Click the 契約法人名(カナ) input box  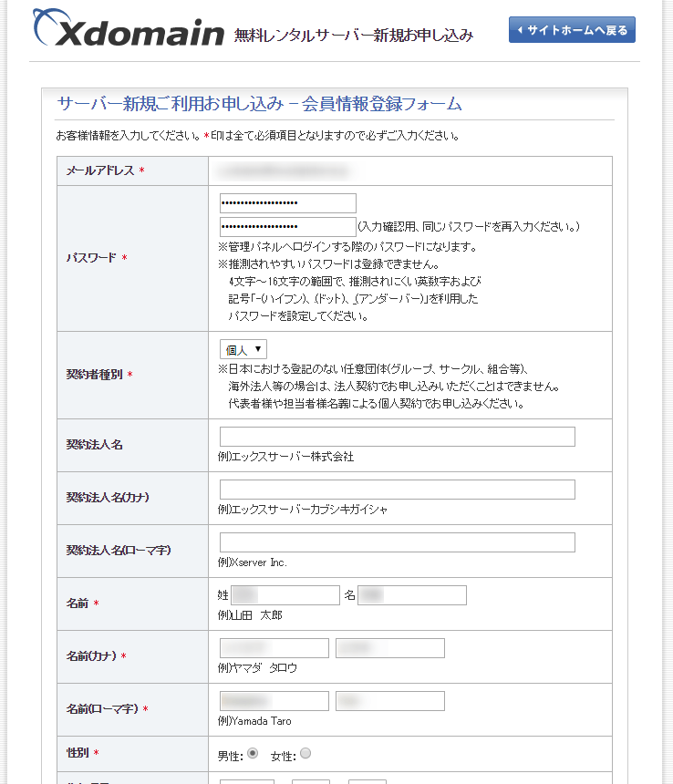point(397,490)
